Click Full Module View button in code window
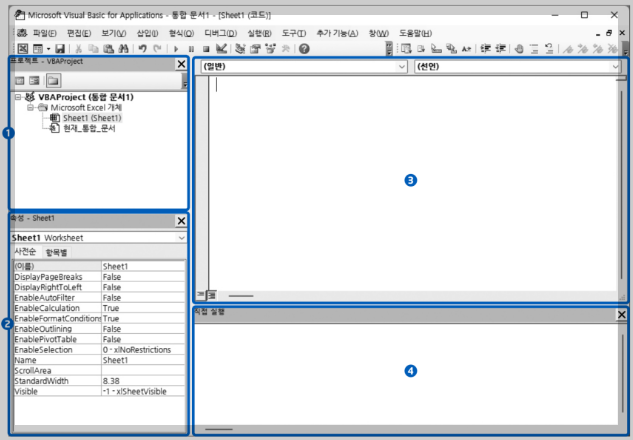This screenshot has height=440, width=633. [212, 295]
